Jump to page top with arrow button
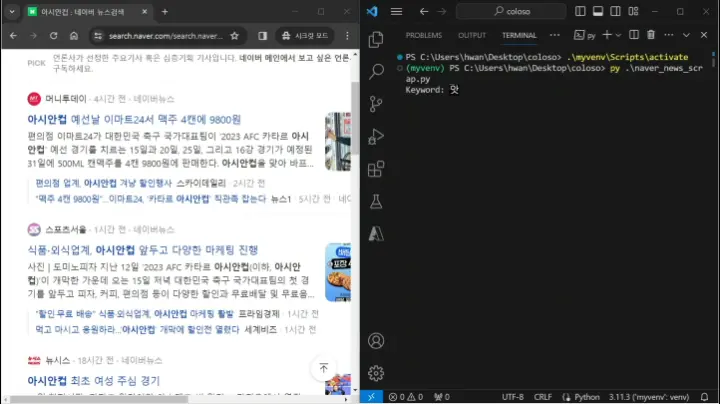720x404 pixels. 324,368
